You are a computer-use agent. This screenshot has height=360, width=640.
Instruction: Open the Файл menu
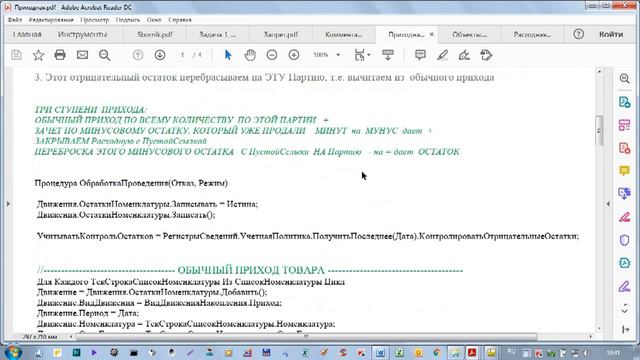coord(15,20)
